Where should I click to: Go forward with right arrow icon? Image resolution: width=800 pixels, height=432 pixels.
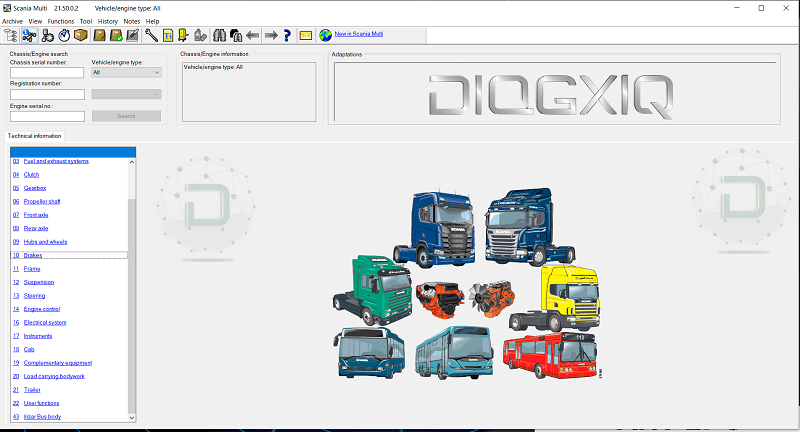(271, 35)
